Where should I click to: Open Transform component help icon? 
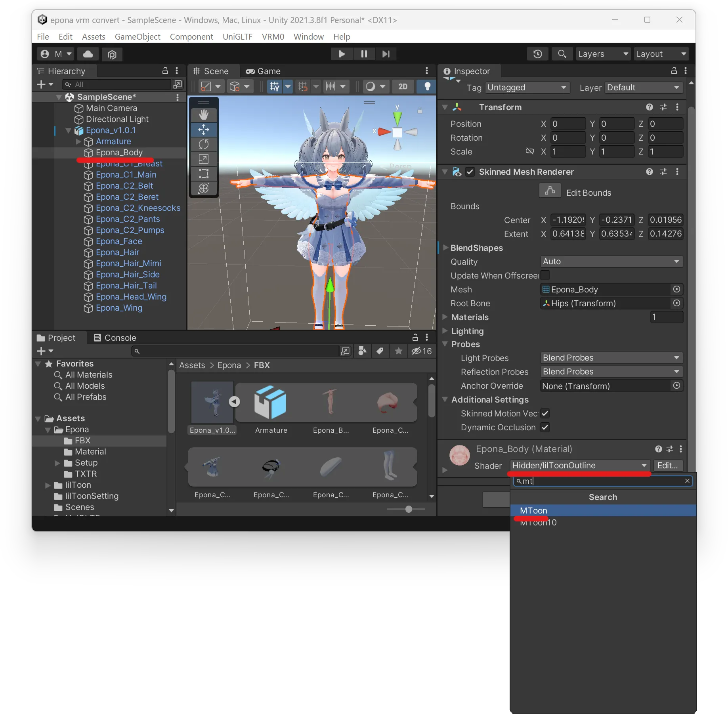click(x=649, y=107)
